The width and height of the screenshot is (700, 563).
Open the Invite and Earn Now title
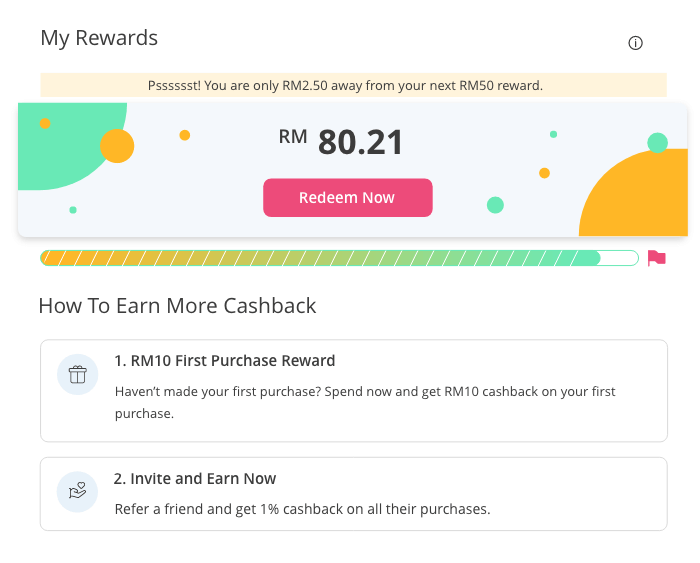click(195, 479)
